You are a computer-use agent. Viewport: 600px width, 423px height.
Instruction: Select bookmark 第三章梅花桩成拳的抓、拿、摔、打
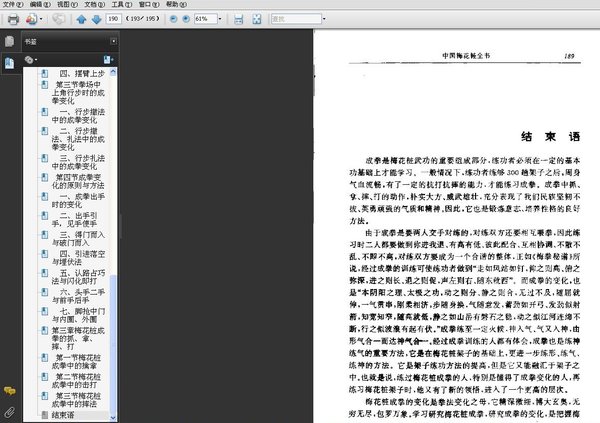click(78, 338)
